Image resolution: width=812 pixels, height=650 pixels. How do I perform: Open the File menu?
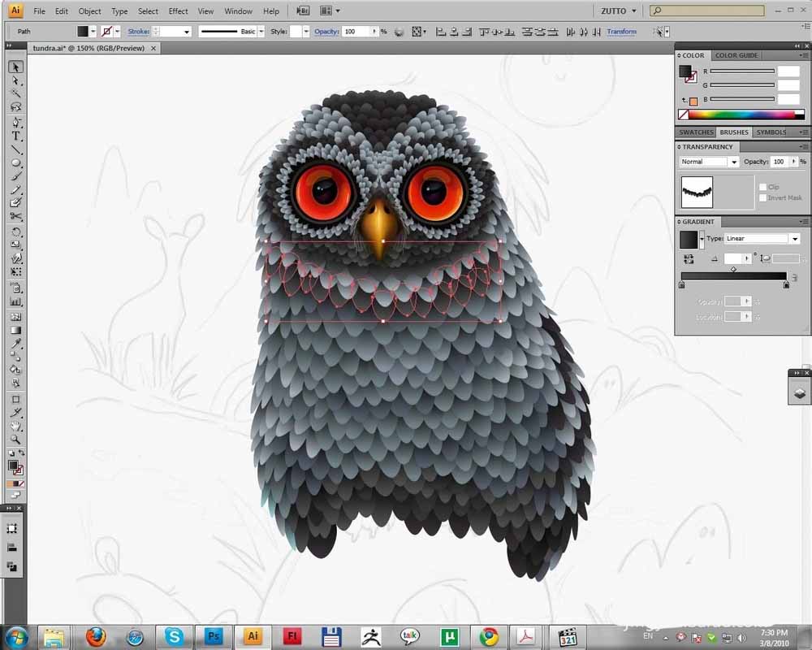[x=39, y=11]
